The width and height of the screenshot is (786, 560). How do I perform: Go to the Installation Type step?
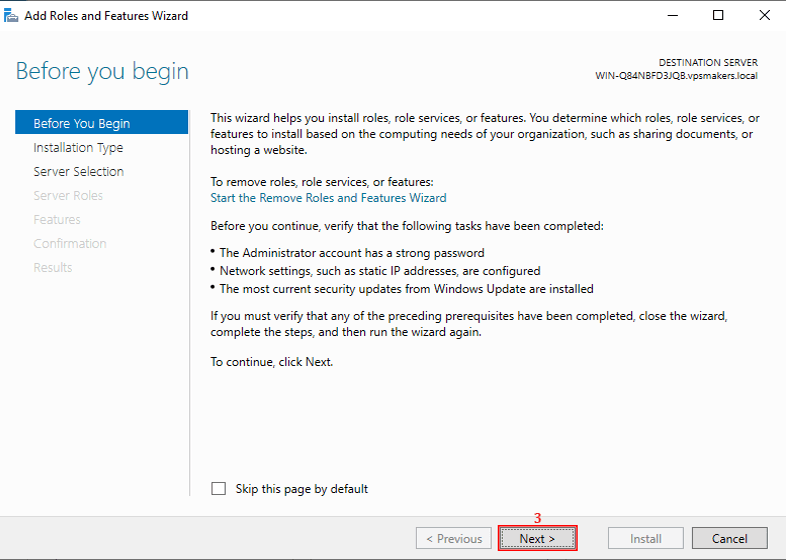click(x=78, y=148)
